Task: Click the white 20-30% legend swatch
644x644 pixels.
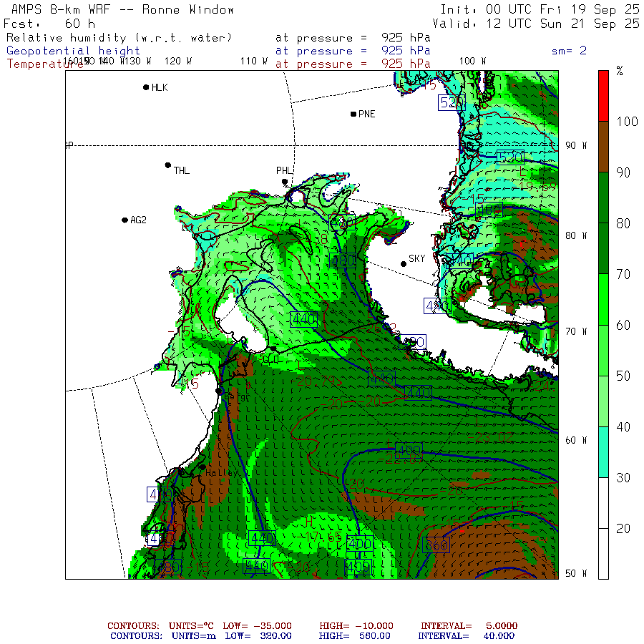Action: [x=604, y=528]
